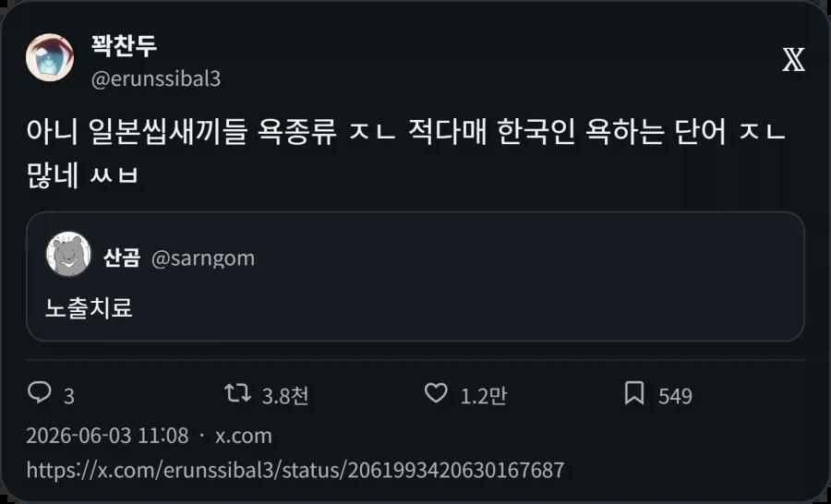The height and width of the screenshot is (504, 831).
Task: Click the main tweet text body
Action: point(406,153)
